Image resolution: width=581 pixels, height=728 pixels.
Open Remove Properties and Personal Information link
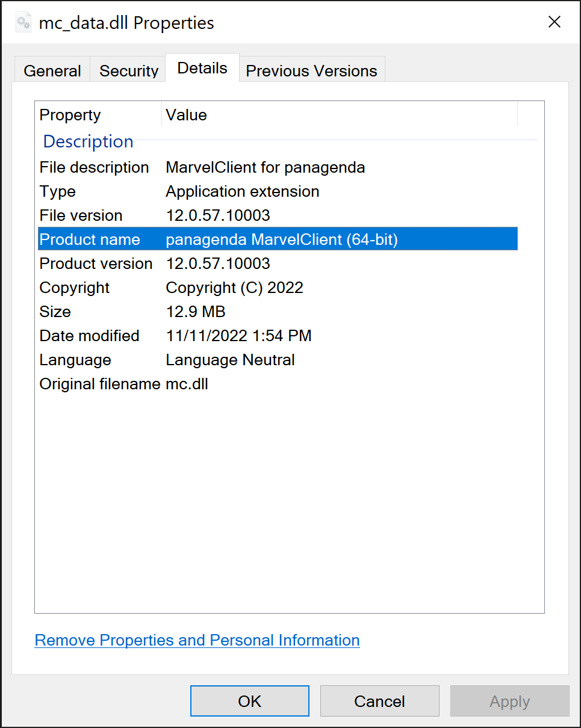[197, 640]
